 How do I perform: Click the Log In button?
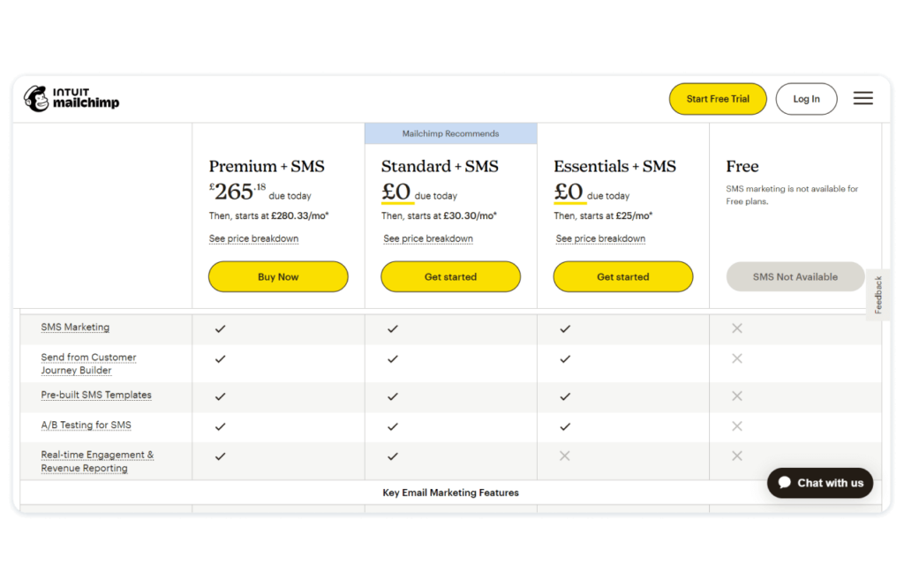click(x=806, y=99)
